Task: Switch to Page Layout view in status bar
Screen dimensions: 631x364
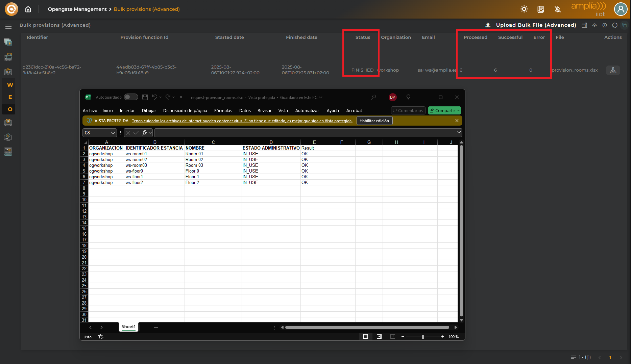Action: pyautogui.click(x=379, y=337)
